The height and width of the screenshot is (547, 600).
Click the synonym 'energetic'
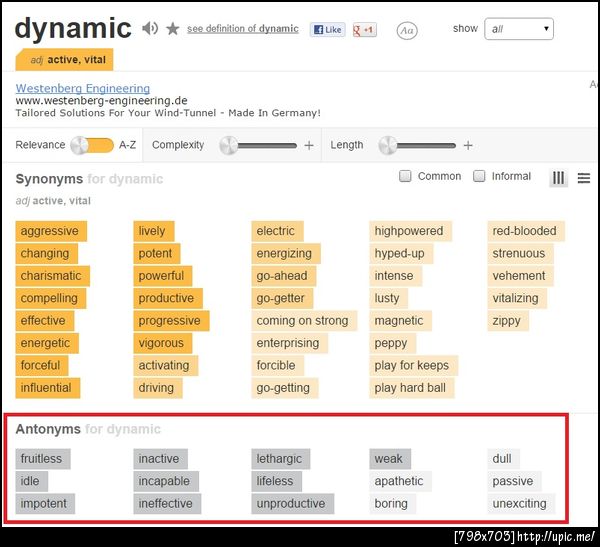pos(47,343)
